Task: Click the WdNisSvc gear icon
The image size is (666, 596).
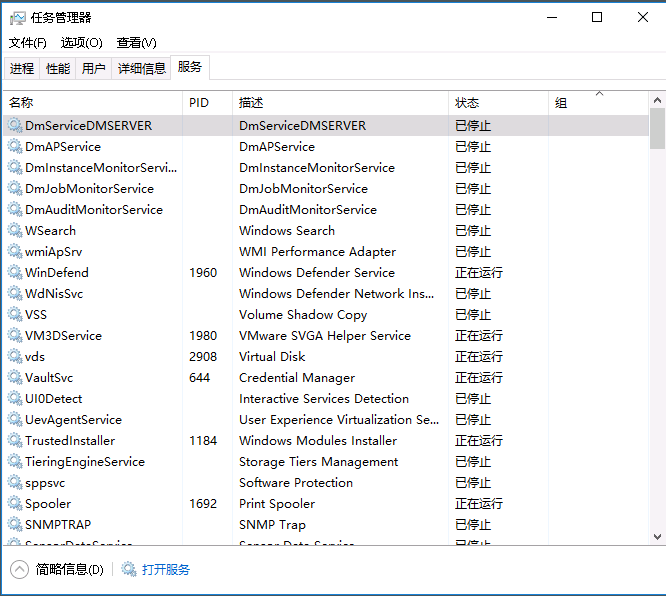Action: tap(15, 293)
